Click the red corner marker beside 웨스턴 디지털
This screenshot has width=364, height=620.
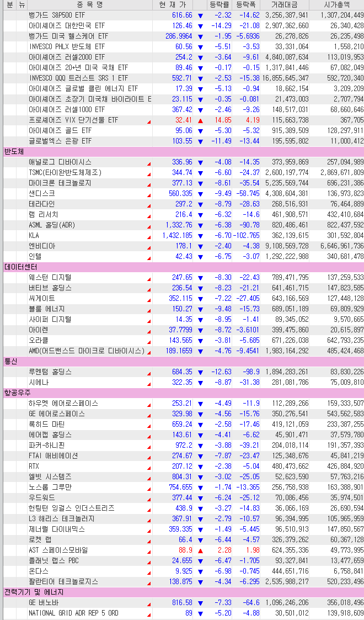149,279
